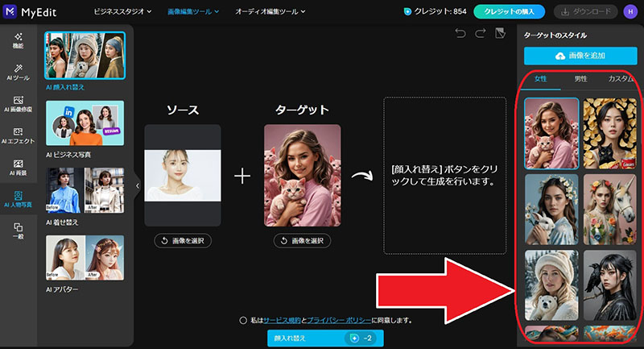
Task: Click the source face image
Action: point(183,176)
